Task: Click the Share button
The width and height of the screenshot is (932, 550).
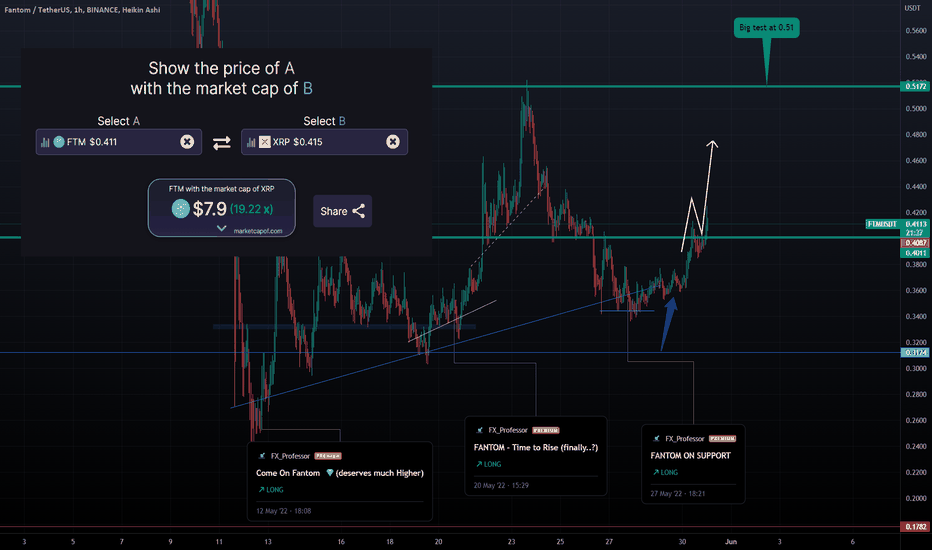Action: [x=342, y=211]
